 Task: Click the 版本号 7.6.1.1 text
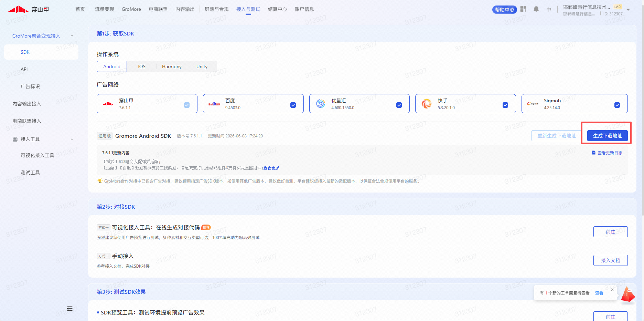(x=190, y=136)
